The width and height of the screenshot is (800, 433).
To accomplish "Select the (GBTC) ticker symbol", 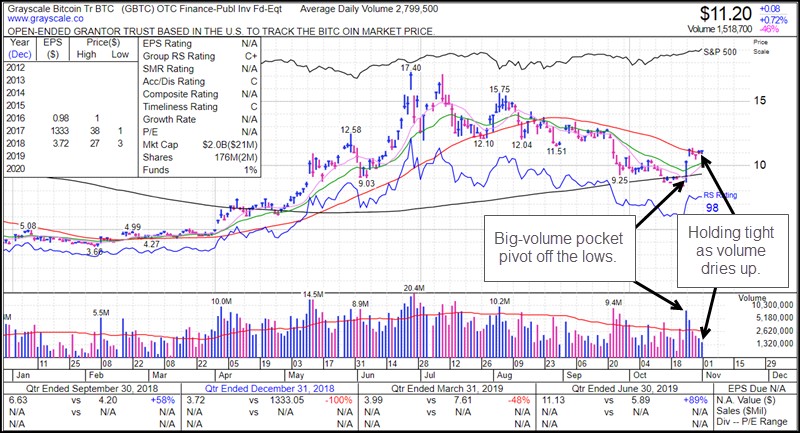I will (x=137, y=9).
